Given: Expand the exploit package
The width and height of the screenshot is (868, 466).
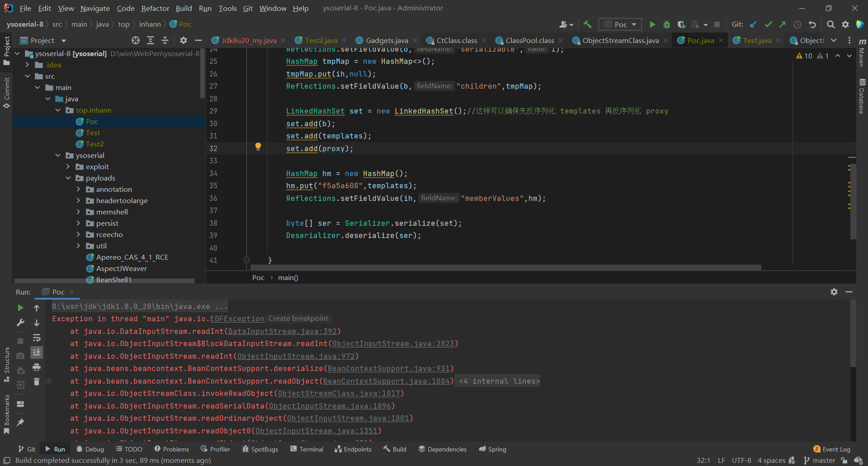Looking at the screenshot, I should coord(68,166).
